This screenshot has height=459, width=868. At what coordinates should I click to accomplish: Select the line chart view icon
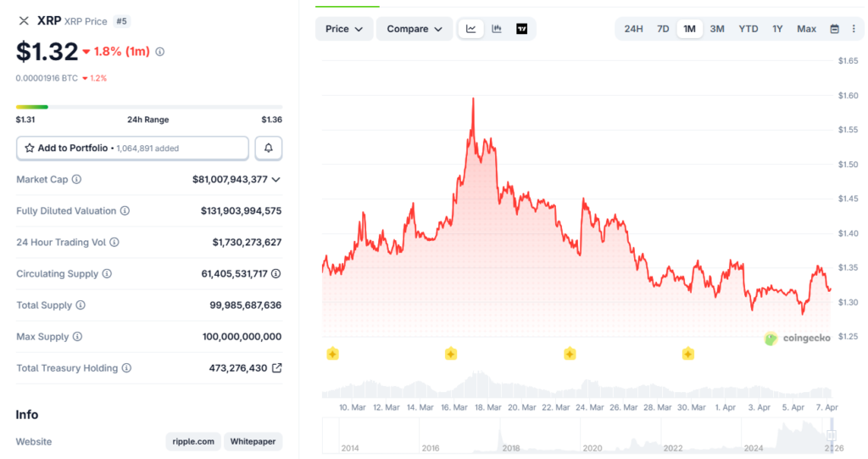pyautogui.click(x=471, y=29)
